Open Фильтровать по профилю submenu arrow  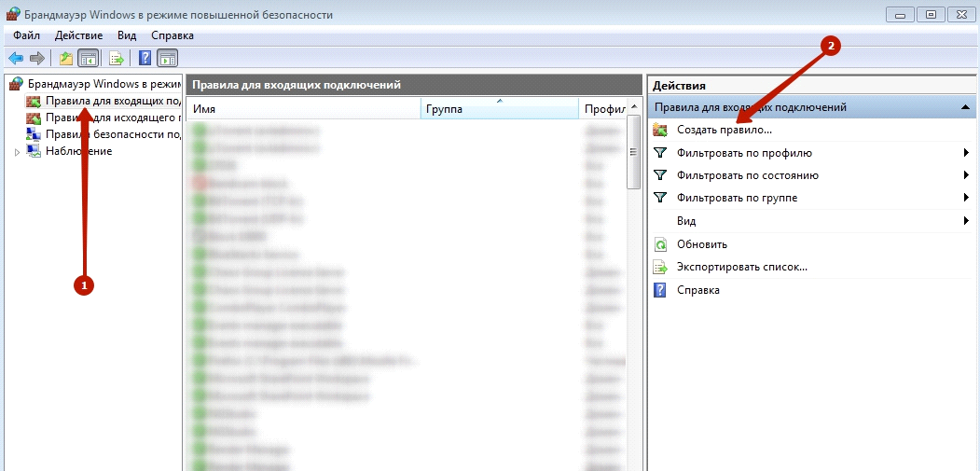[x=966, y=153]
